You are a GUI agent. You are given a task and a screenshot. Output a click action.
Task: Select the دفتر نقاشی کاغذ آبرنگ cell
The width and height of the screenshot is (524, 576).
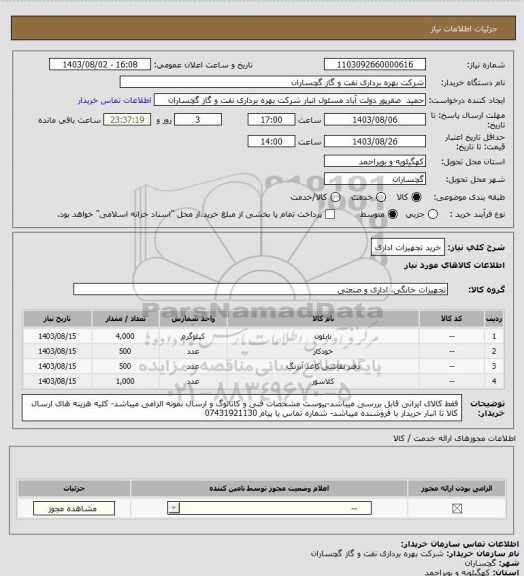[323, 366]
